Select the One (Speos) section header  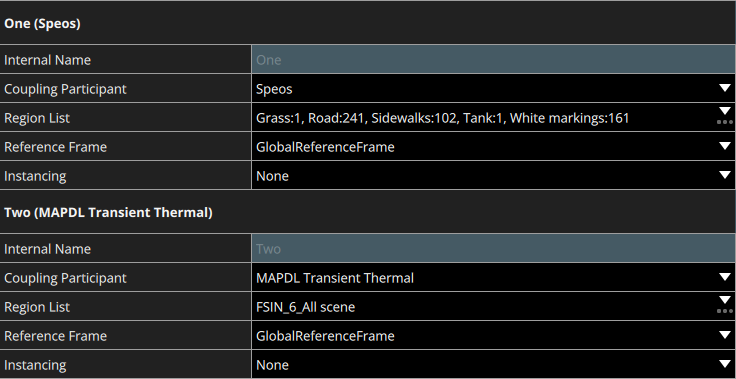(368, 23)
